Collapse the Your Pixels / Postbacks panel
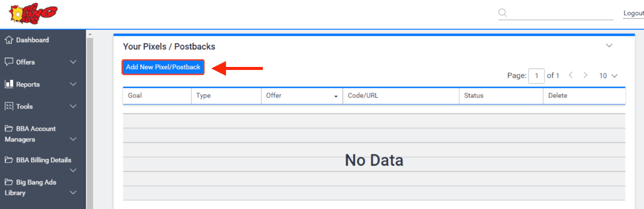 pyautogui.click(x=609, y=45)
